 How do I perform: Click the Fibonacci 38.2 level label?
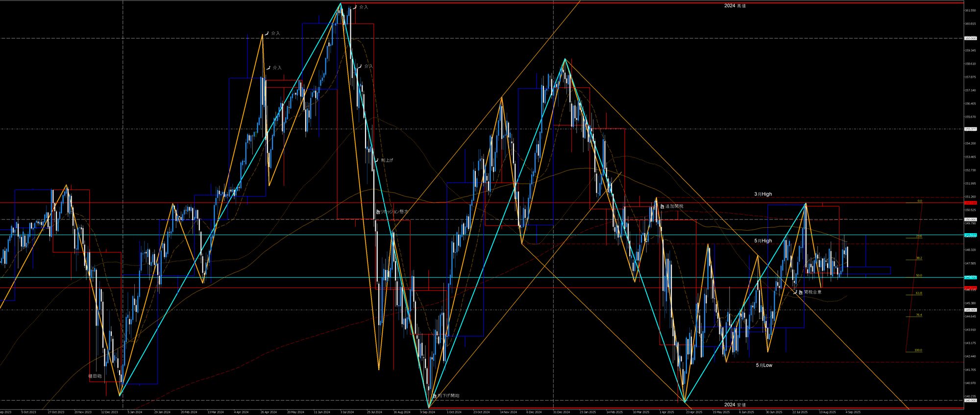pyautogui.click(x=919, y=258)
